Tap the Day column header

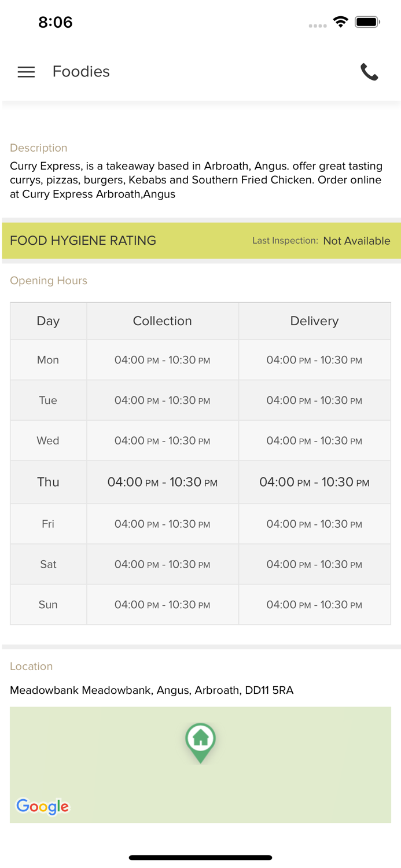(48, 321)
